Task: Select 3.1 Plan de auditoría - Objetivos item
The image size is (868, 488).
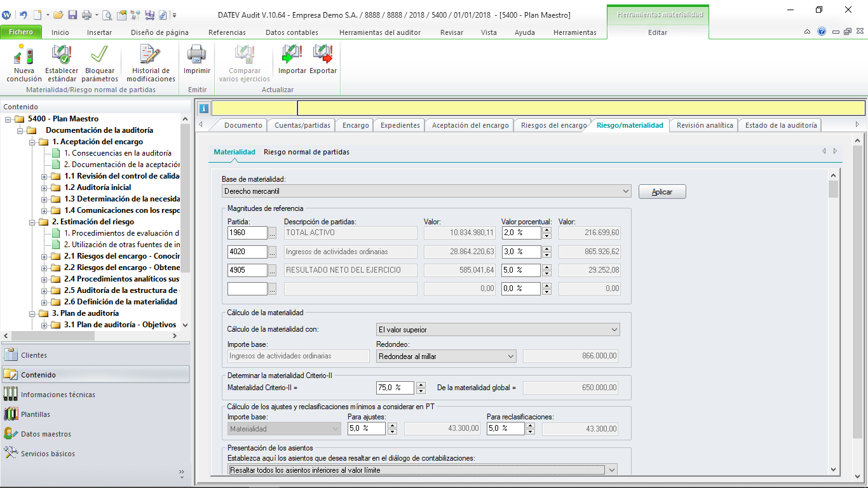Action: pyautogui.click(x=120, y=325)
